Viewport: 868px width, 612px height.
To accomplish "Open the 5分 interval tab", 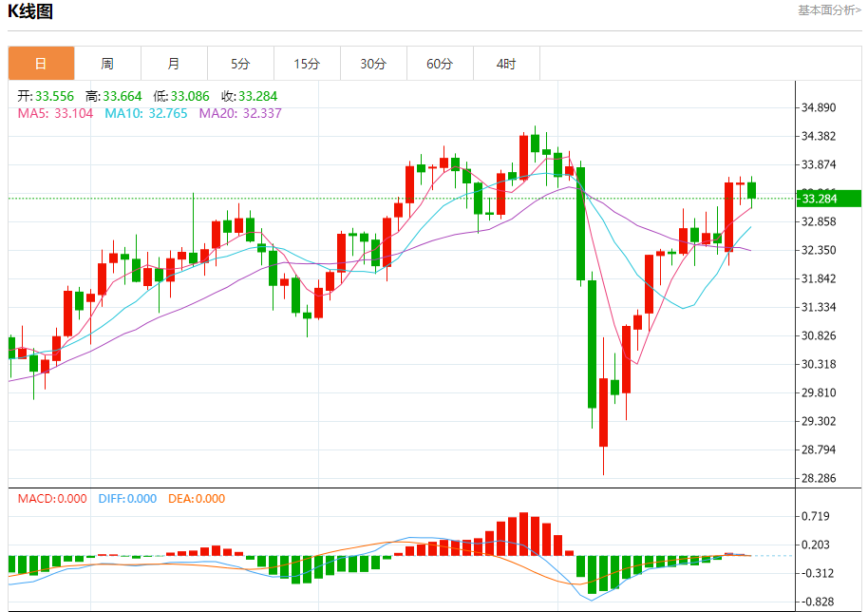I will [240, 64].
